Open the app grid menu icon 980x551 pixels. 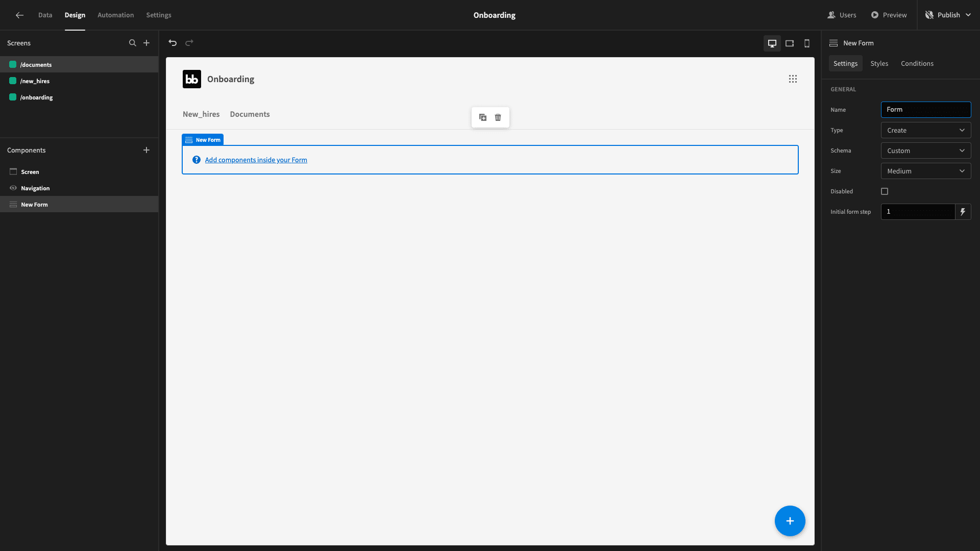(x=793, y=79)
